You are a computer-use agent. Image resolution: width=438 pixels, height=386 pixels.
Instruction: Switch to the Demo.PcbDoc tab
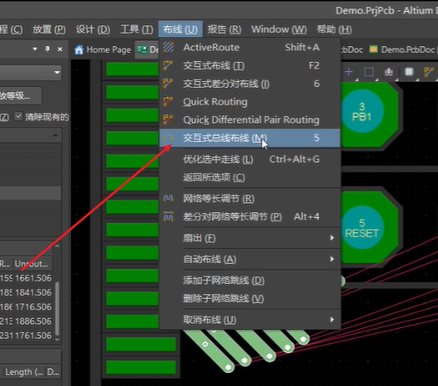[x=403, y=50]
